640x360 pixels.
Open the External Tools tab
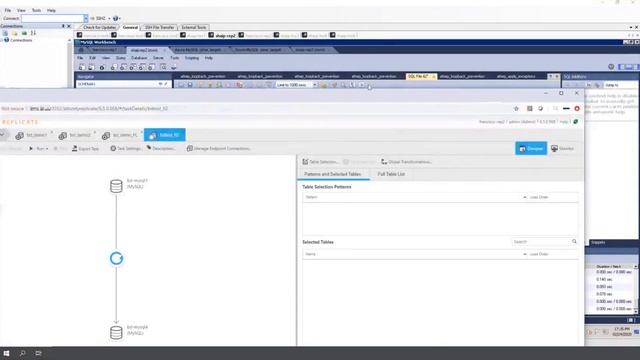click(x=194, y=27)
